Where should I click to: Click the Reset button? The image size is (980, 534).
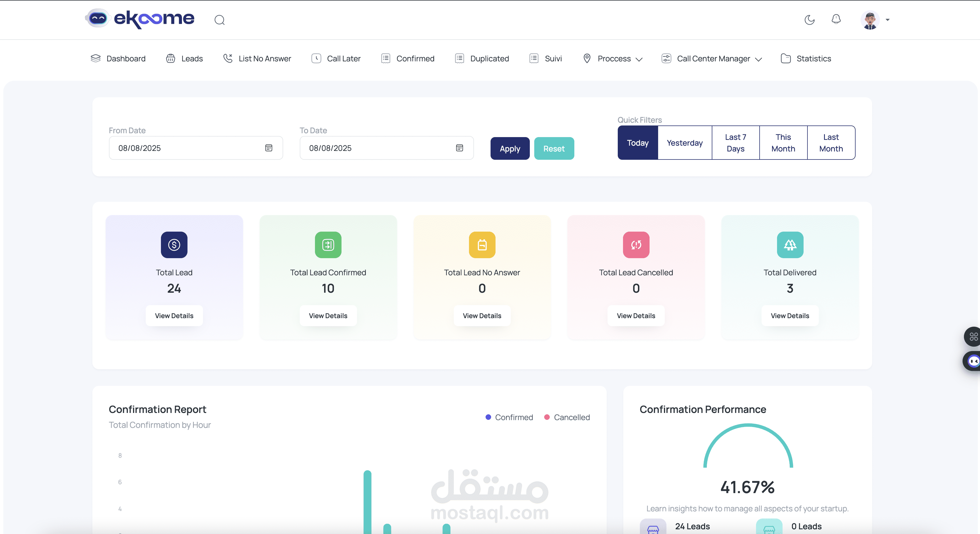click(x=554, y=148)
